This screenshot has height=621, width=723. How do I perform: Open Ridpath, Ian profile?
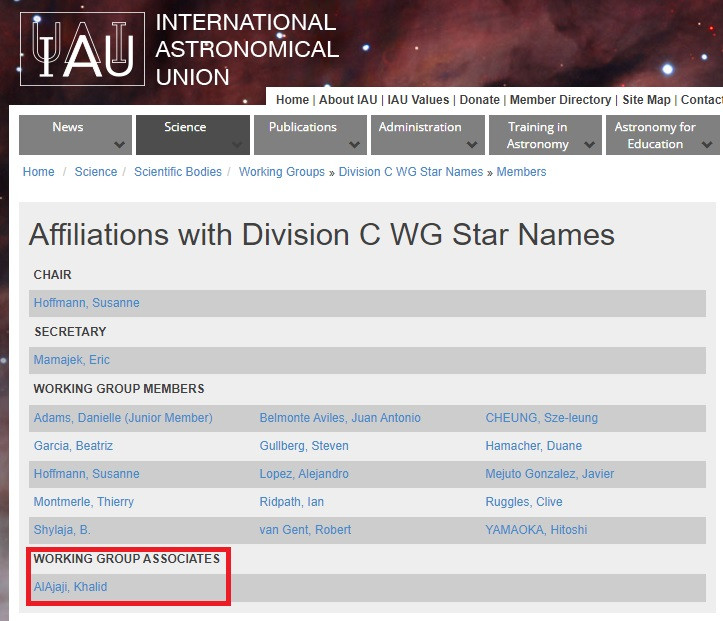292,502
